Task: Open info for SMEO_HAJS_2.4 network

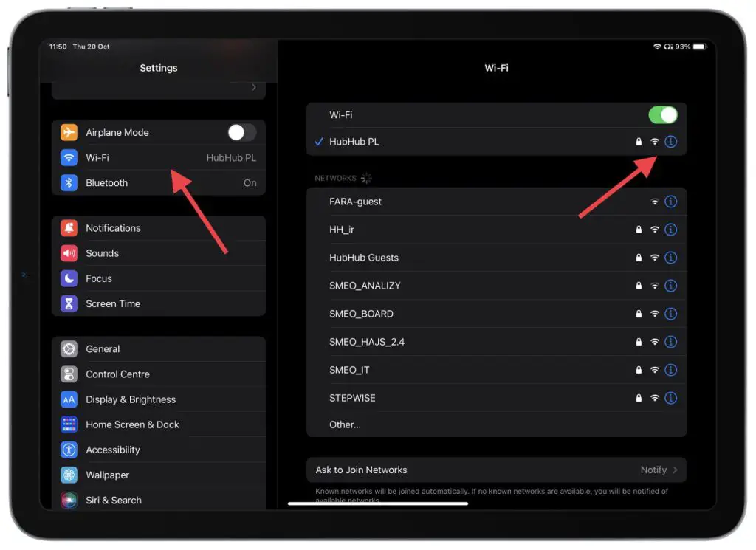Action: (x=670, y=342)
